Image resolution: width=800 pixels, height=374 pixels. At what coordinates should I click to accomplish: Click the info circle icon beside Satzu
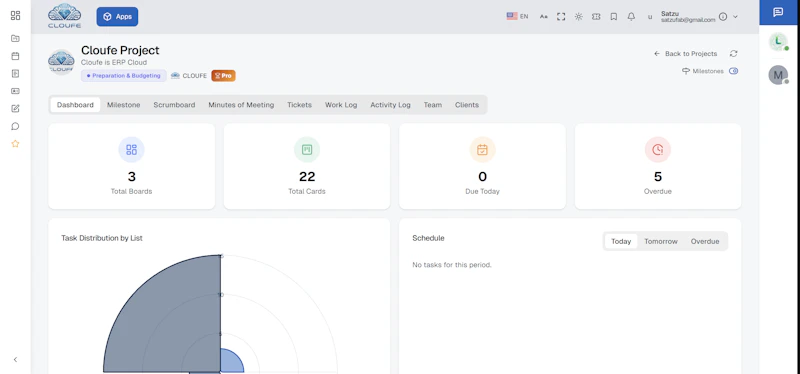pyautogui.click(x=723, y=16)
